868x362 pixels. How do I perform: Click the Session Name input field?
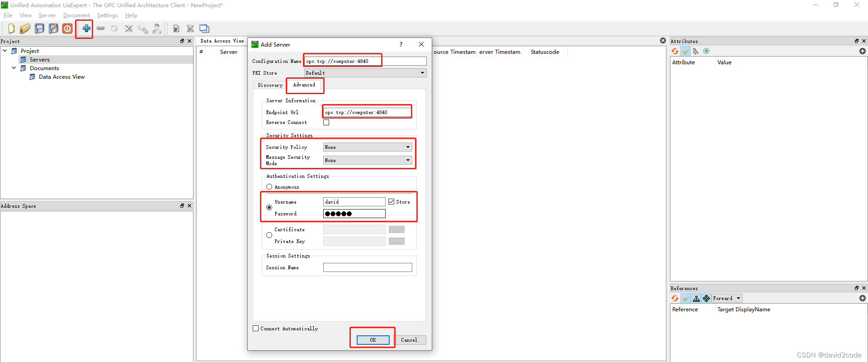pyautogui.click(x=368, y=267)
